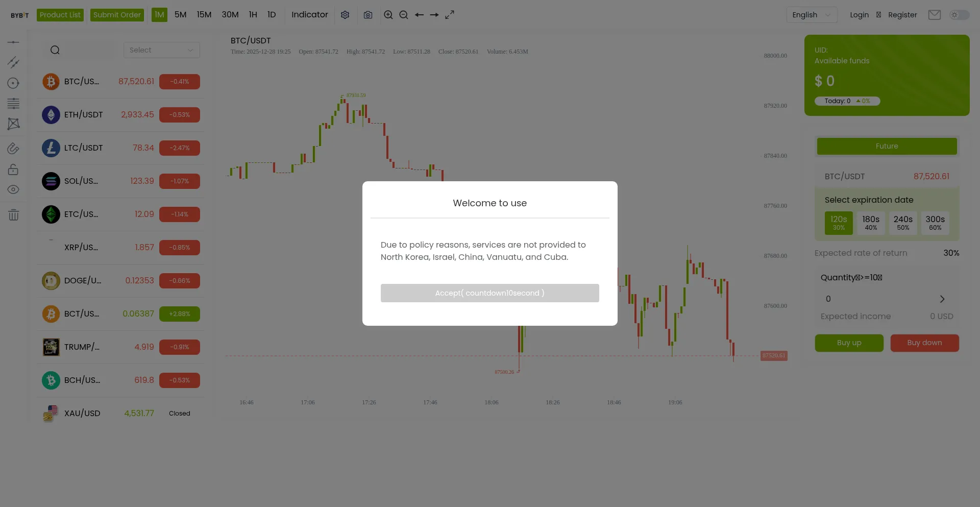Screen dimensions: 980x507
Task: Open the mail inbox icon
Action: [x=935, y=15]
